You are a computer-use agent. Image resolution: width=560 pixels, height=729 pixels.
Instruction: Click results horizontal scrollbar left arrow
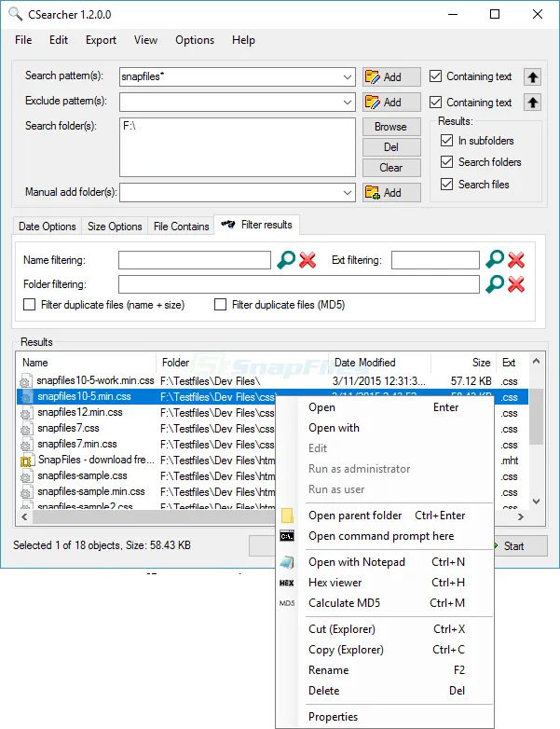pos(24,516)
